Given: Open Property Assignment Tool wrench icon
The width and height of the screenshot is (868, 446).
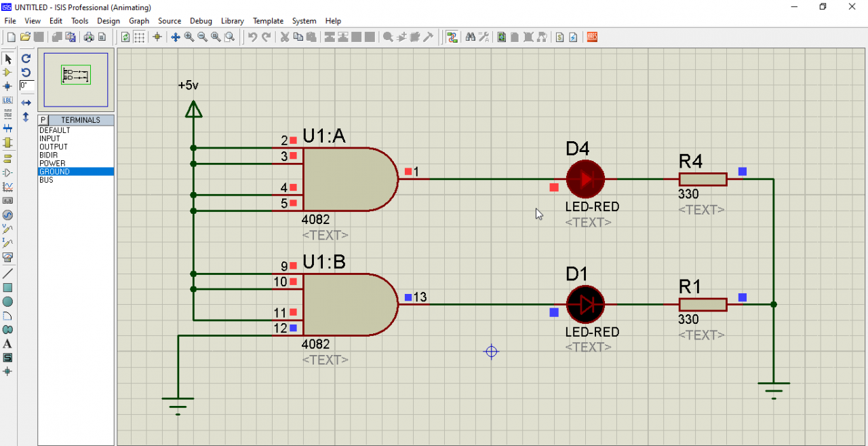Looking at the screenshot, I should (484, 37).
